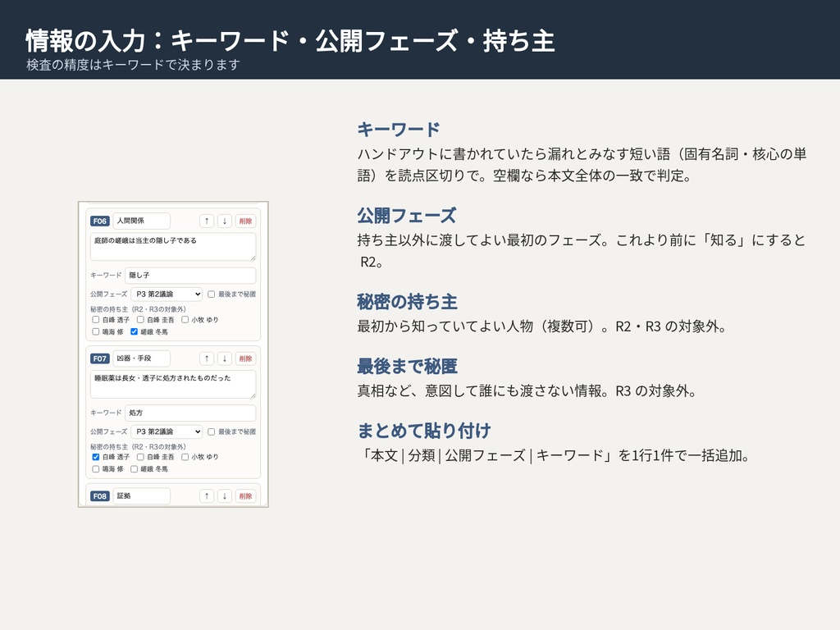Click the F08 category field 証拠
Image resolution: width=840 pixels, height=630 pixels.
click(141, 496)
